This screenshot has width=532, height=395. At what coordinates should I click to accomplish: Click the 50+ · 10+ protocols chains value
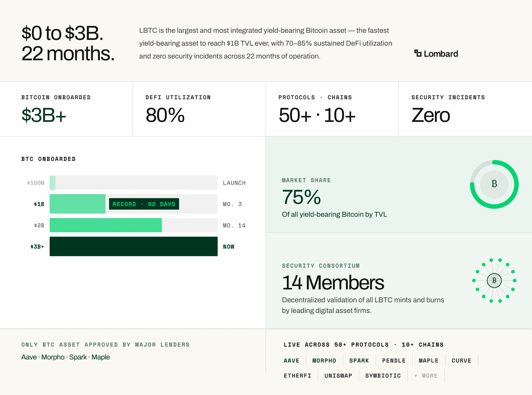click(317, 115)
